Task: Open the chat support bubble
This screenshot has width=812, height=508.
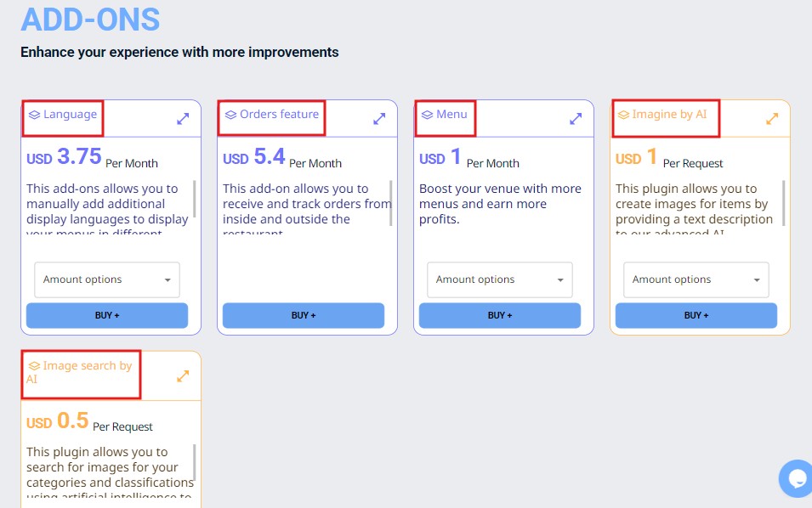Action: tap(797, 478)
